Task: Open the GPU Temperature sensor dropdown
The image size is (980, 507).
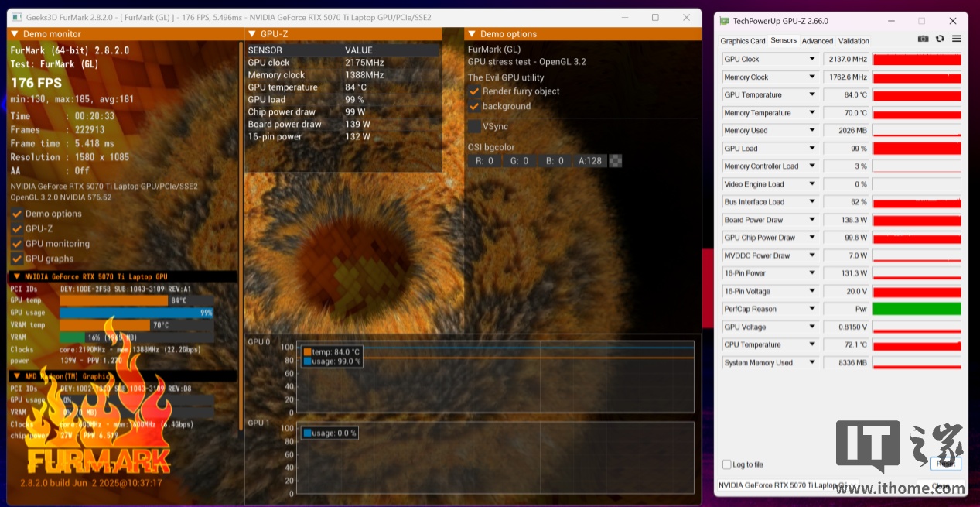Action: (812, 95)
